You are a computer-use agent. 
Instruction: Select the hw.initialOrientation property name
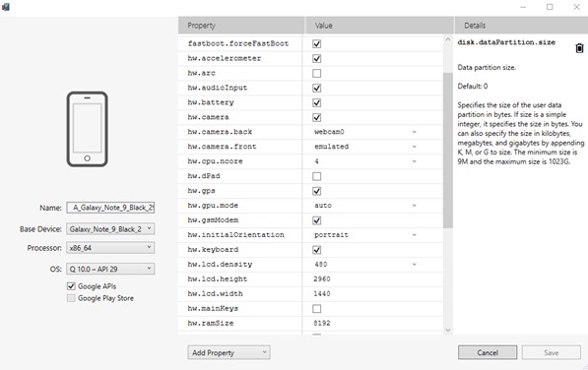tap(235, 235)
